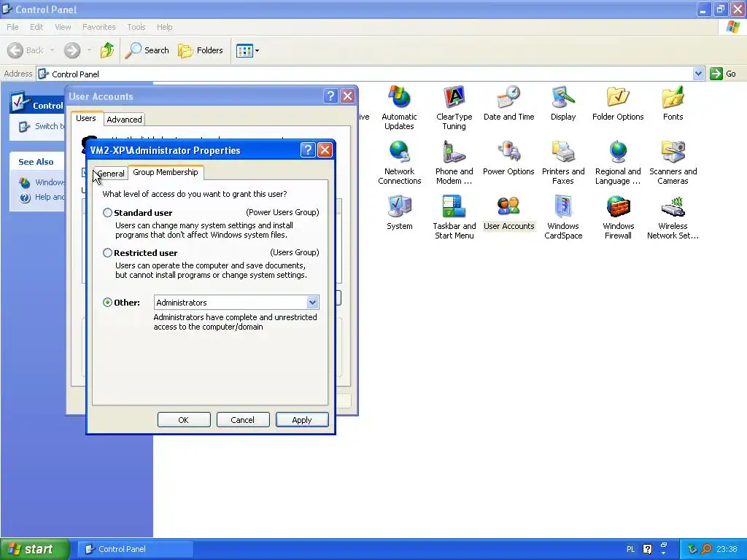Open the Fonts folder
The width and height of the screenshot is (747, 560).
tap(673, 104)
